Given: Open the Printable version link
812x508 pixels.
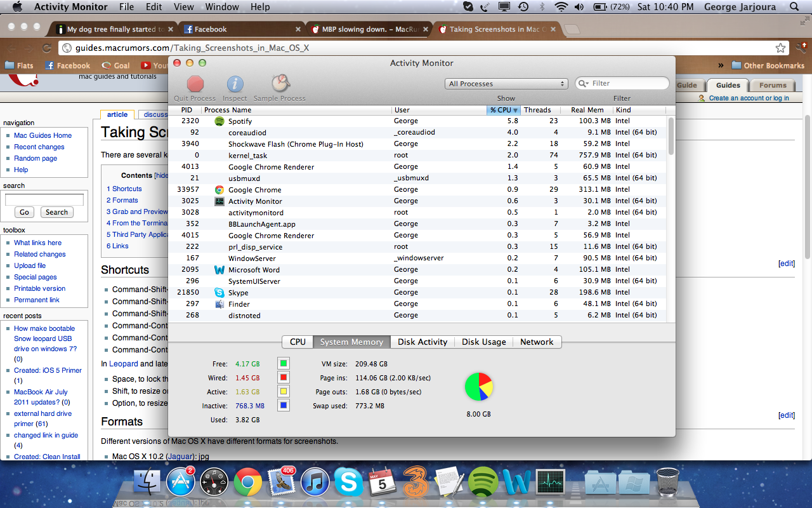Looking at the screenshot, I should (x=40, y=288).
